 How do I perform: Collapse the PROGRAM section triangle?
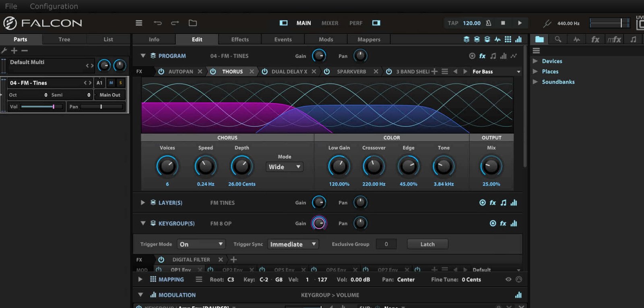143,56
